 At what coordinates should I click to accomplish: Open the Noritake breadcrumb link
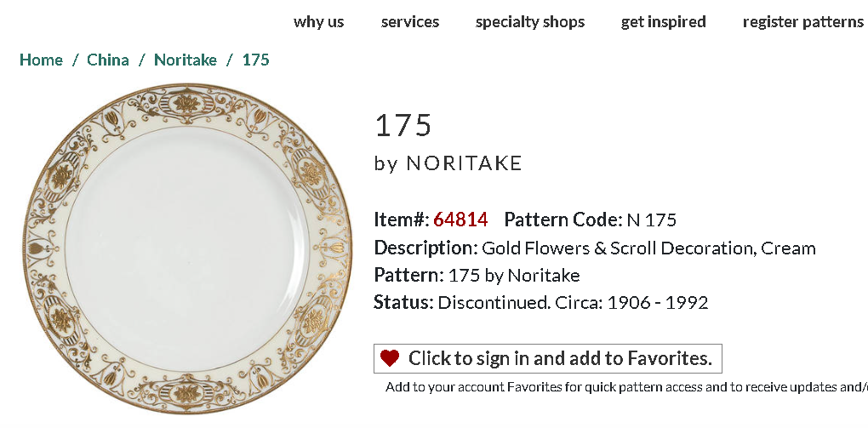click(x=186, y=60)
